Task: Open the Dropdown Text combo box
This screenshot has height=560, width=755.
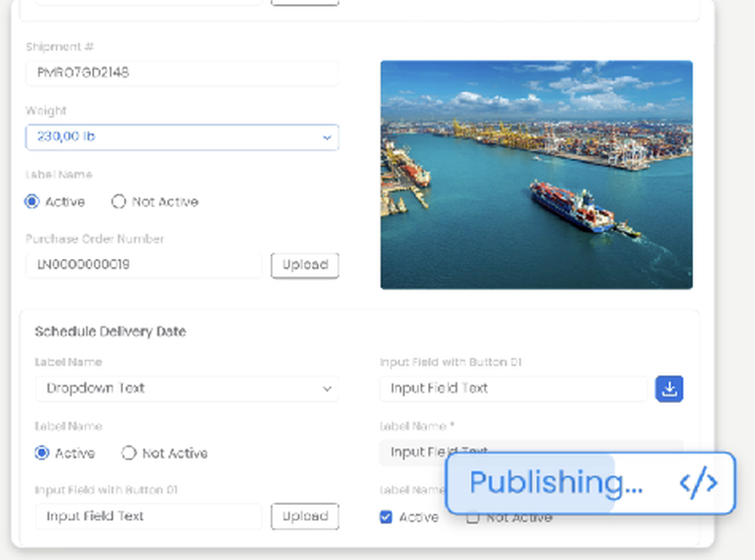Action: click(x=186, y=389)
